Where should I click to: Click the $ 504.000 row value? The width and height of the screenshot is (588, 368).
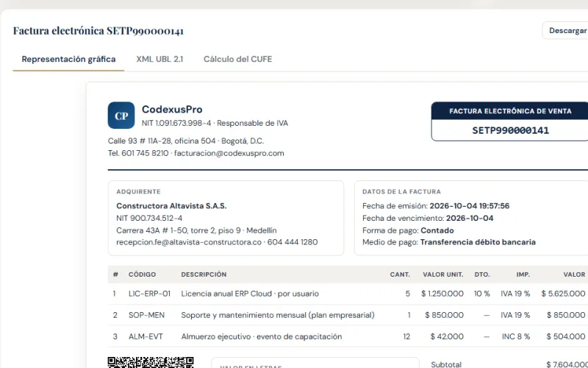coord(565,336)
